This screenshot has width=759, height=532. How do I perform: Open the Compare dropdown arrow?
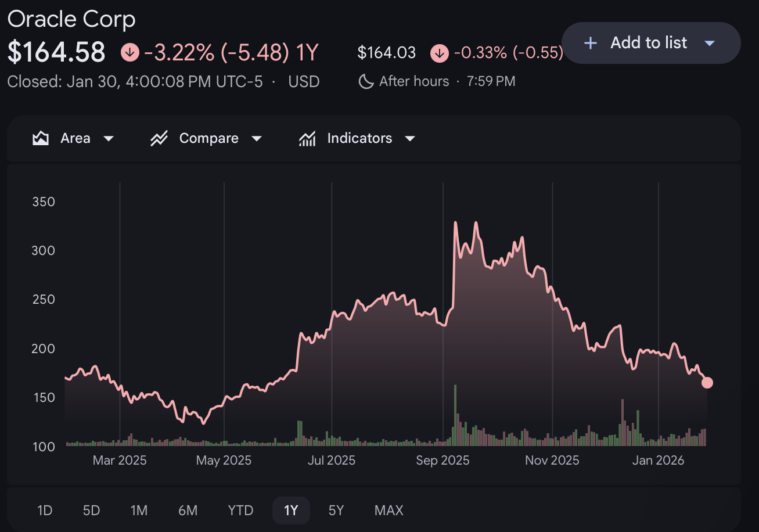click(x=257, y=139)
